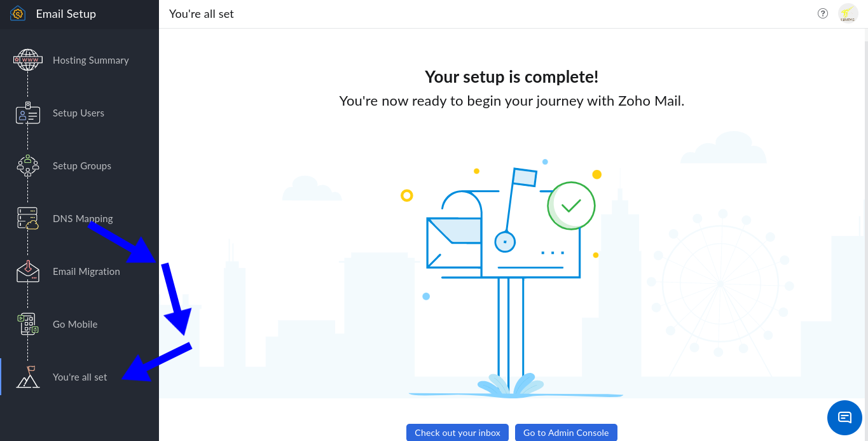Navigate to the DNS Mapping step
The width and height of the screenshot is (868, 441).
83,219
